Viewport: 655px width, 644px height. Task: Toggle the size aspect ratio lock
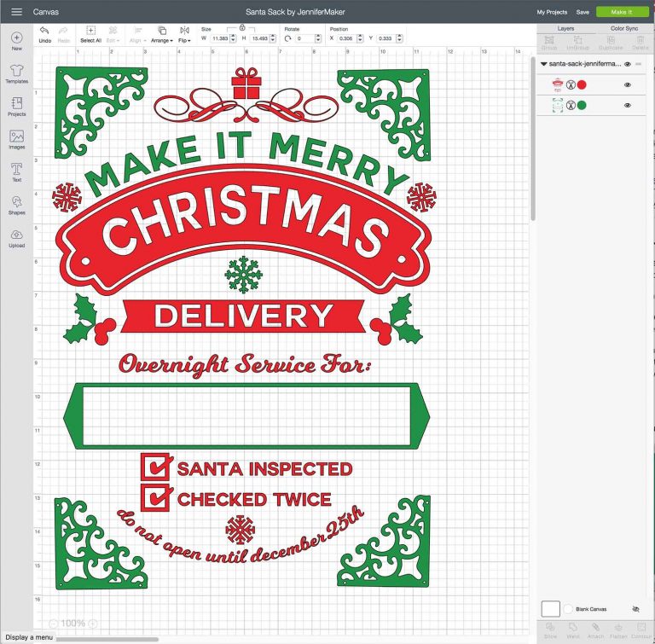click(242, 27)
